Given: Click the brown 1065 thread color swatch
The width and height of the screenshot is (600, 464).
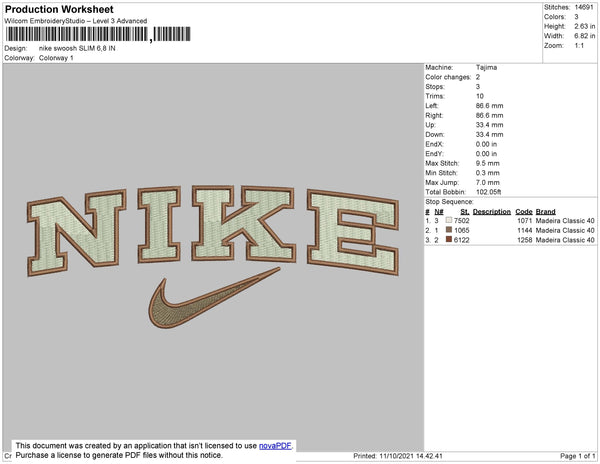Looking at the screenshot, I should [x=449, y=230].
